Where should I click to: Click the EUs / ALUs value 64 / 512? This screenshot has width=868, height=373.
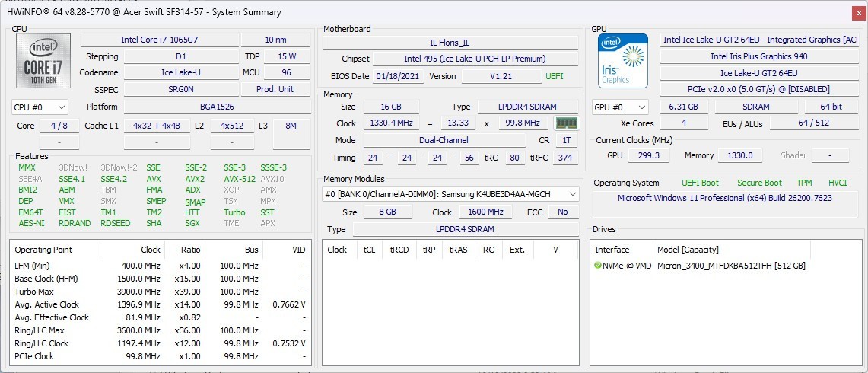pyautogui.click(x=814, y=123)
